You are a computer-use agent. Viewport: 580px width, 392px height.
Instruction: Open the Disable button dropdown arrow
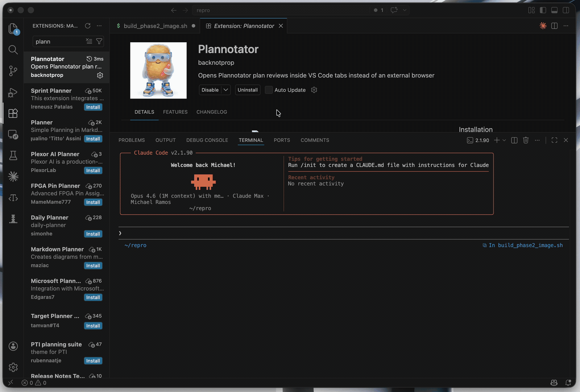[x=226, y=90]
